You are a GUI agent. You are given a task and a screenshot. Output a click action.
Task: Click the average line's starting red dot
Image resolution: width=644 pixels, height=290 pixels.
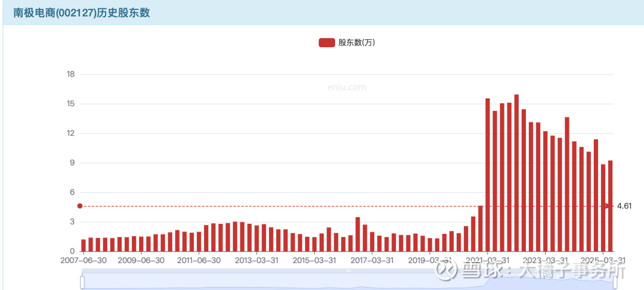point(80,206)
